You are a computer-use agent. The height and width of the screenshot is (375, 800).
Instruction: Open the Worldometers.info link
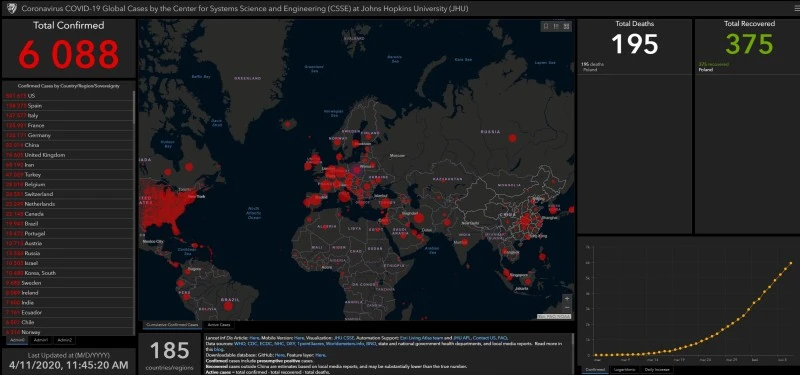tap(346, 344)
